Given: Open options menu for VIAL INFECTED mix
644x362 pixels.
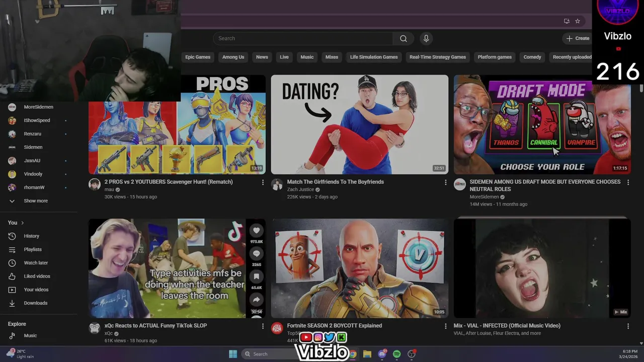Looking at the screenshot, I should [628, 326].
